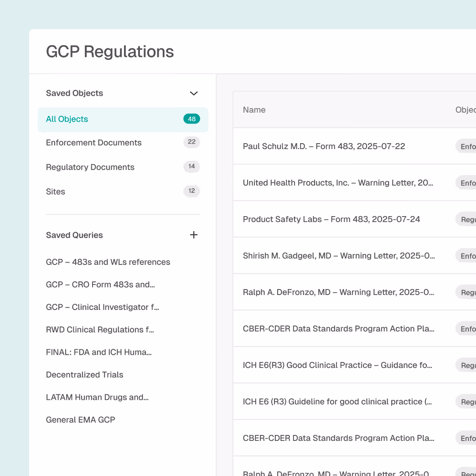
Task: Click the 14 badge next to Regulatory Documents
Action: 191,166
